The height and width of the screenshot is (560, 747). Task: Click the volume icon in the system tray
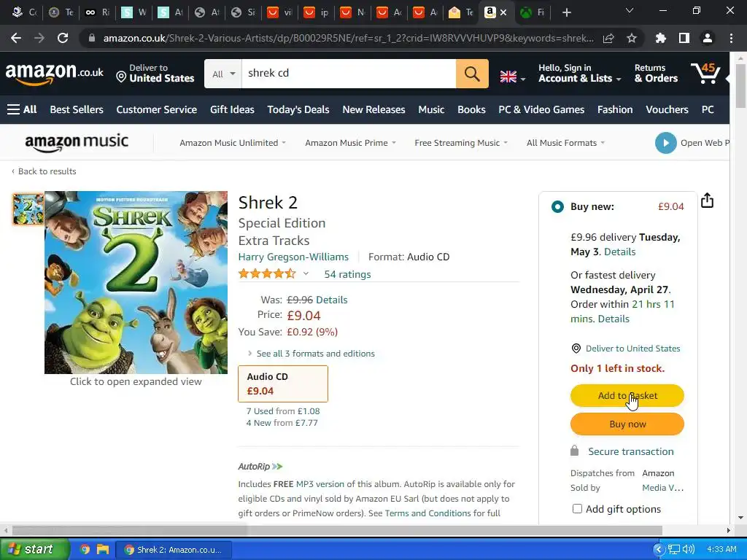(x=688, y=550)
